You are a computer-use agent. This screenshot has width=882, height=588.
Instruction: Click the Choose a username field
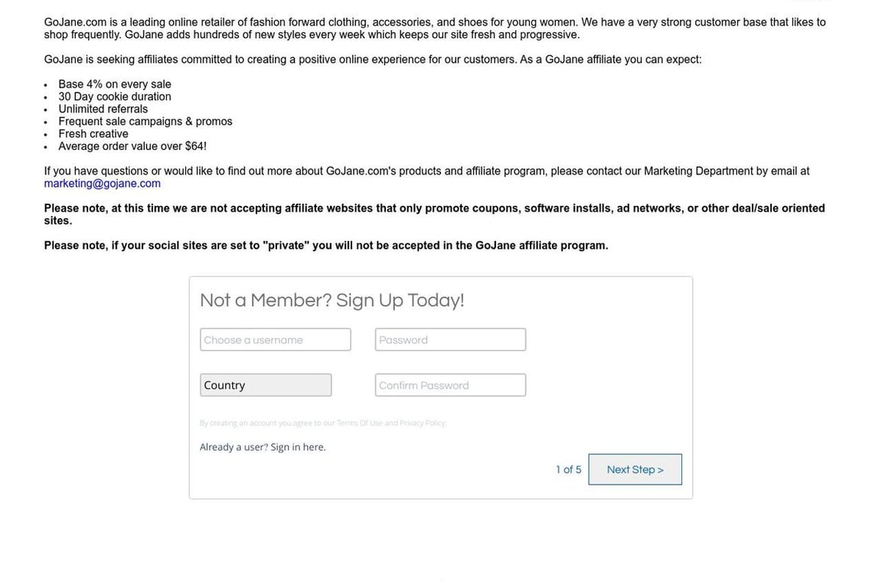point(275,340)
